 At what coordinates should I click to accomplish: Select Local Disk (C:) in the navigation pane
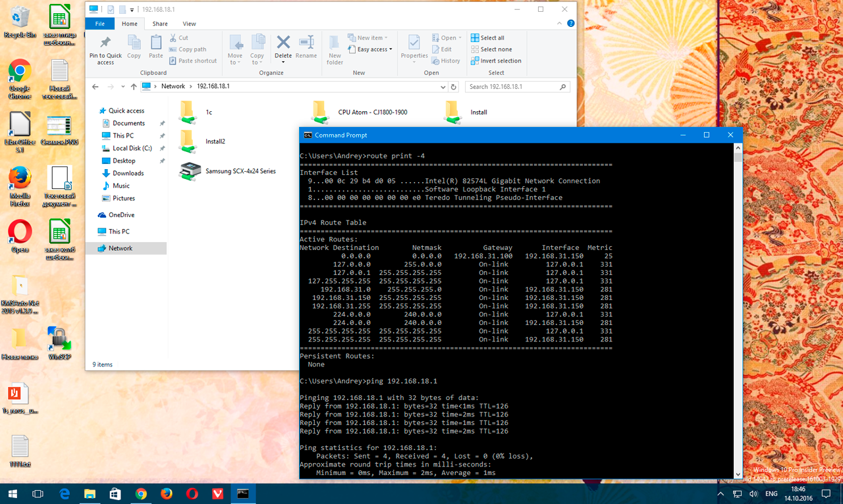point(132,148)
